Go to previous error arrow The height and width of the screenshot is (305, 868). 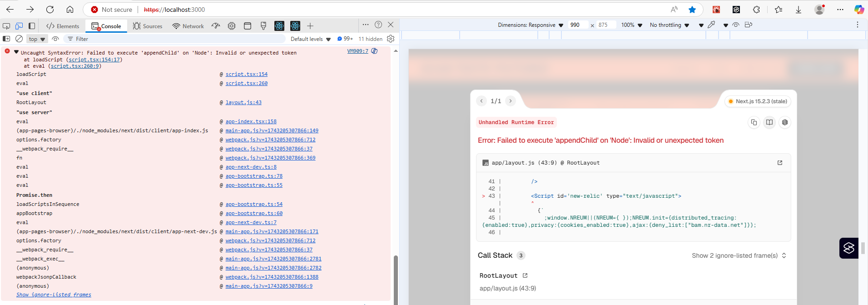[481, 101]
